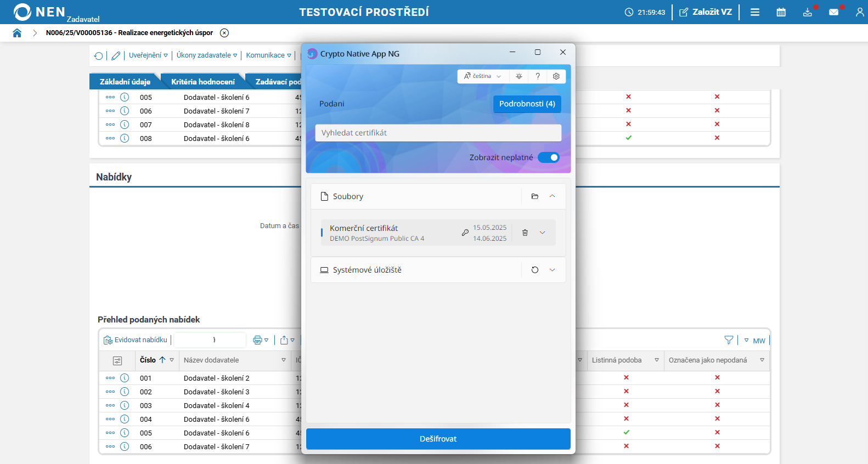Viewport: 868px width, 464px height.
Task: Switch to the Kritéria hodnocení tab
Action: click(x=203, y=82)
